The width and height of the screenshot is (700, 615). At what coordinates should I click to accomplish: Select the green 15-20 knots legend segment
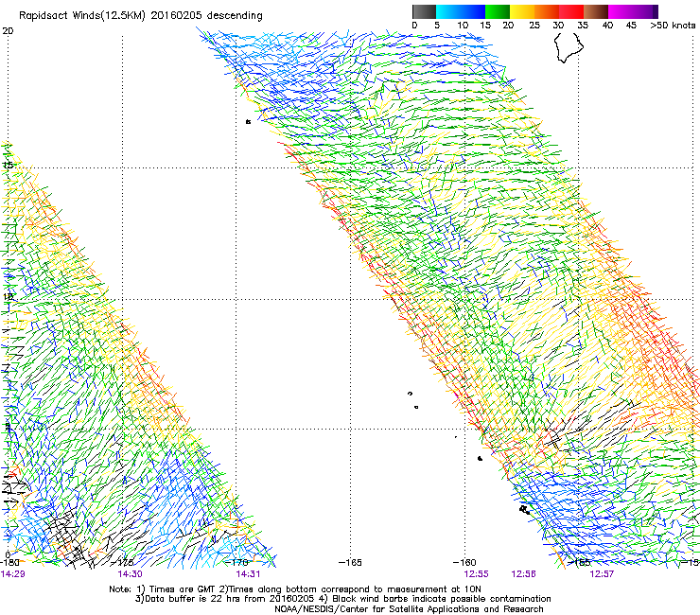498,11
